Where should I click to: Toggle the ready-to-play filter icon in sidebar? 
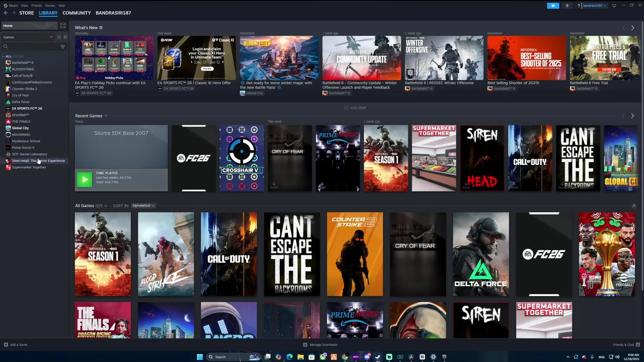65,37
